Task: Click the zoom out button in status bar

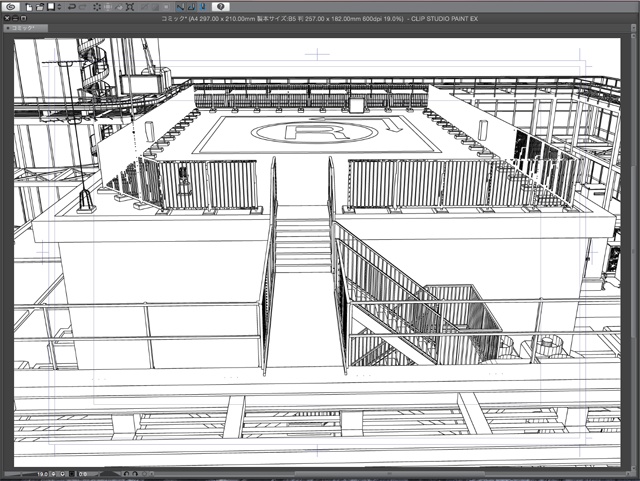Action: coord(53,474)
